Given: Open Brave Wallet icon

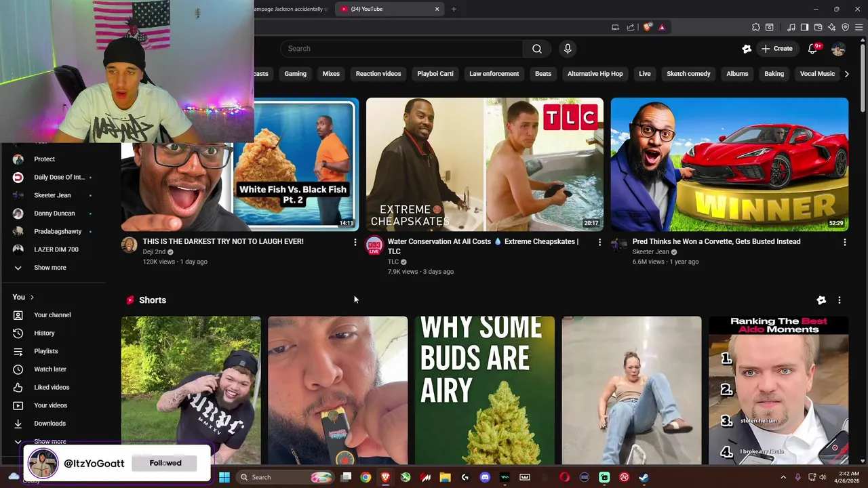Looking at the screenshot, I should point(818,27).
